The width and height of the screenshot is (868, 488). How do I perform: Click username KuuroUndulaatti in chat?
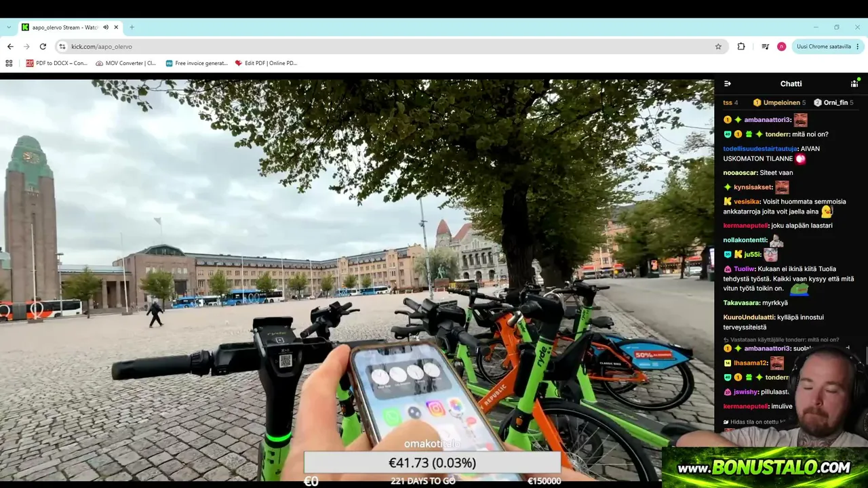click(749, 317)
